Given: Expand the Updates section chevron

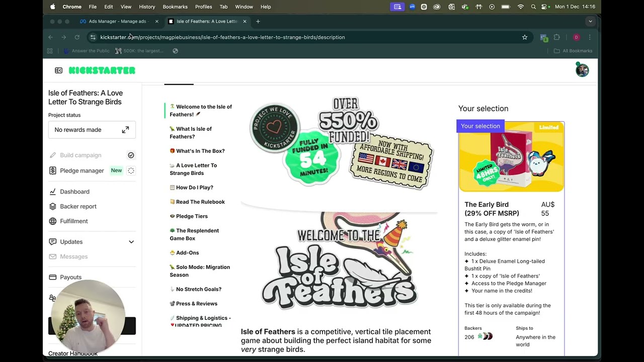Looking at the screenshot, I should point(131,242).
